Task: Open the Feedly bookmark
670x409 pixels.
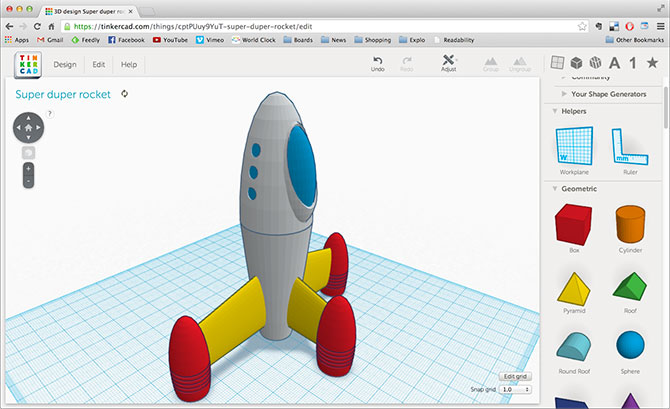Action: [85, 40]
